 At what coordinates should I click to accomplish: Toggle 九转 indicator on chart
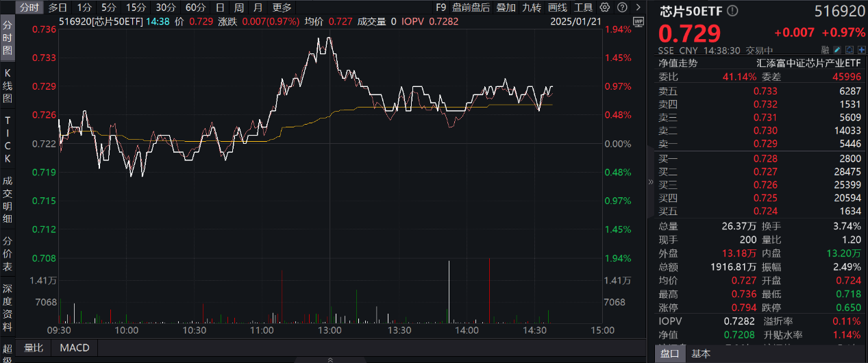click(531, 8)
